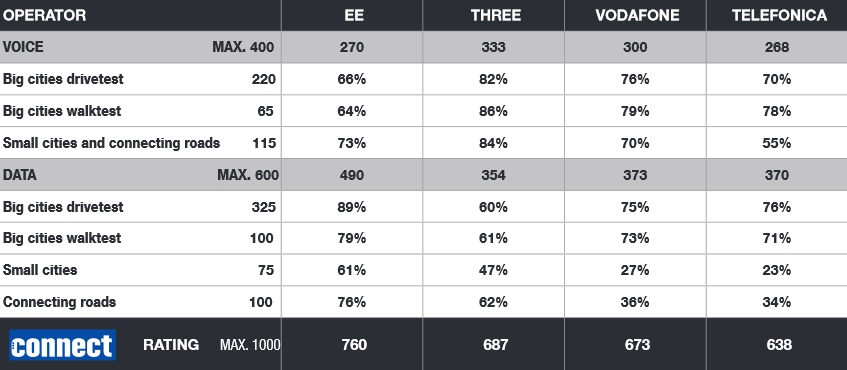Click EE overall rating 760
The image size is (847, 370).
(354, 345)
